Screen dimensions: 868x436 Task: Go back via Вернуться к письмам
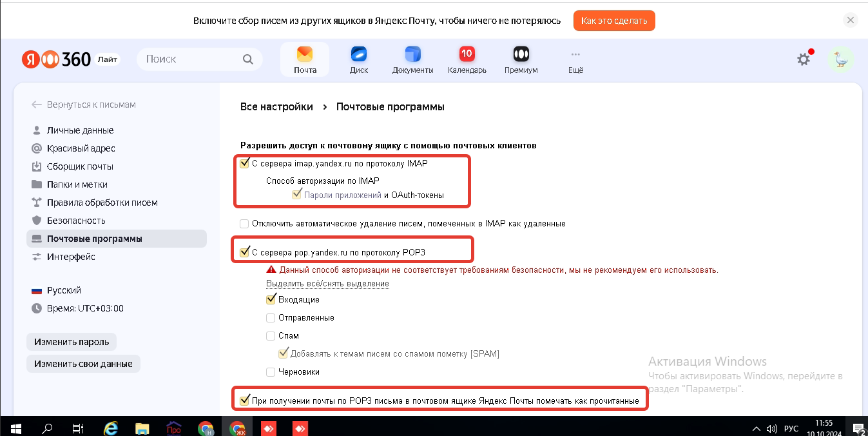84,104
